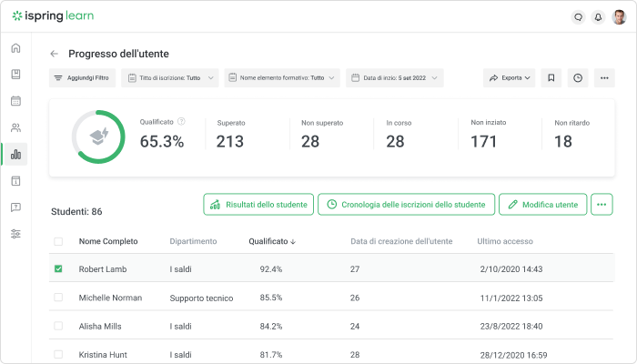Expand the Nome elemento formativo dropdown
637x364 pixels.
[282, 77]
